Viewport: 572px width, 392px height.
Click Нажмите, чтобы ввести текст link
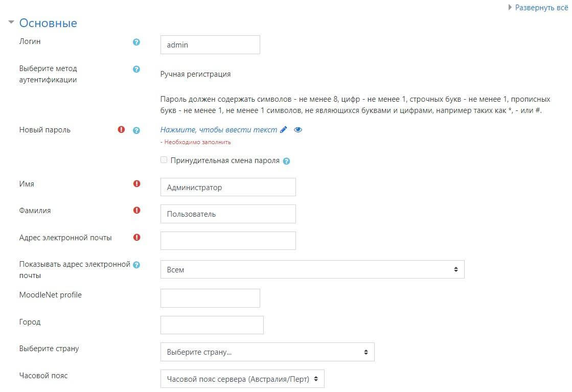(x=218, y=129)
